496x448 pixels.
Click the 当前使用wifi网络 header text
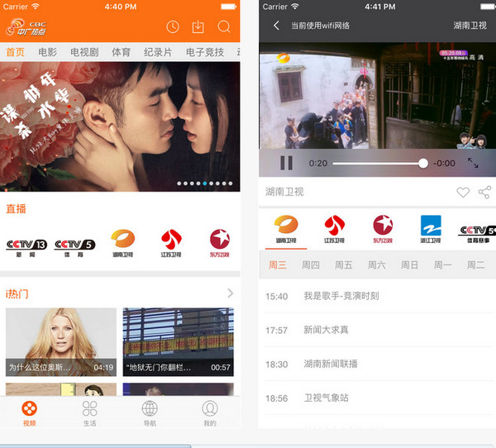tap(320, 26)
